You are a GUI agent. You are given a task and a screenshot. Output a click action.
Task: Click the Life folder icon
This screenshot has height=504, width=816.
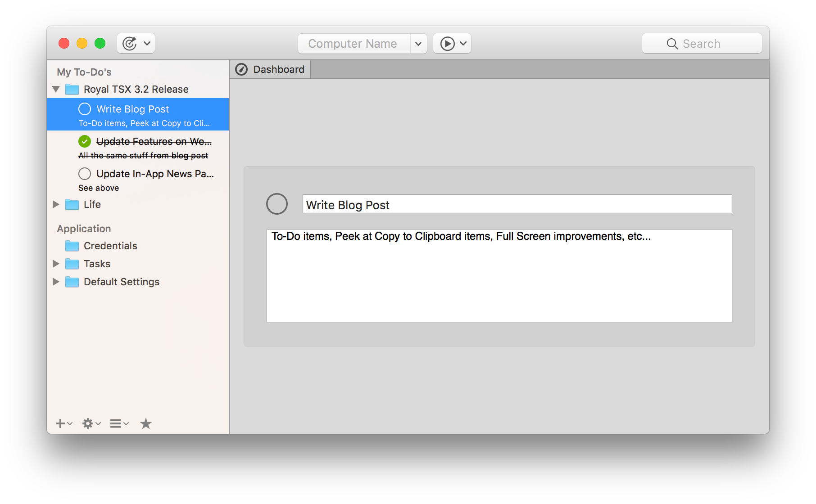click(x=72, y=204)
